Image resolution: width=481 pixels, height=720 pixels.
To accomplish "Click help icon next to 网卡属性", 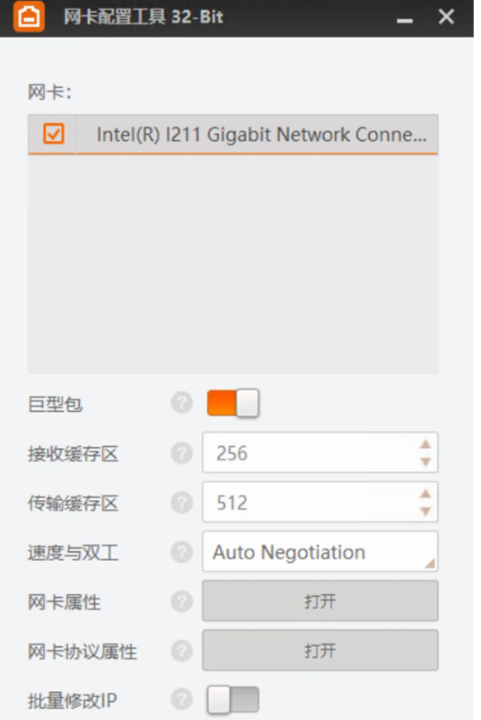I will click(x=182, y=601).
